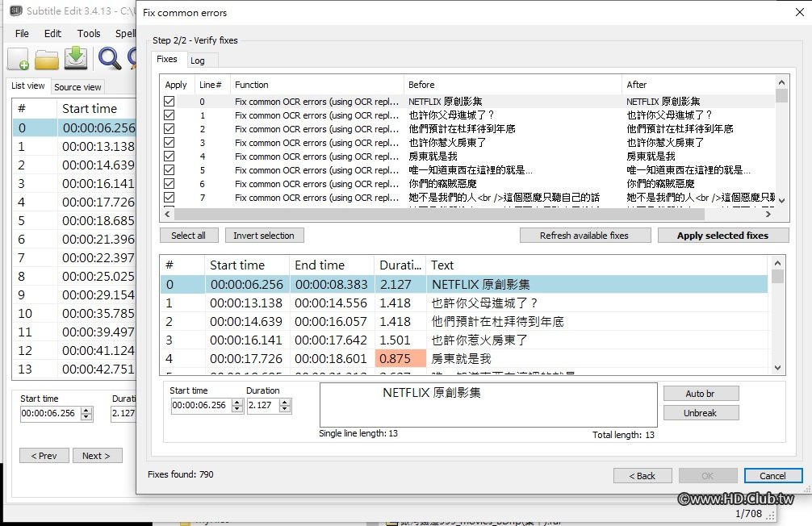812x526 pixels.
Task: Click the New subtitle icon in Subtitle Edit toolbar
Action: [18, 59]
